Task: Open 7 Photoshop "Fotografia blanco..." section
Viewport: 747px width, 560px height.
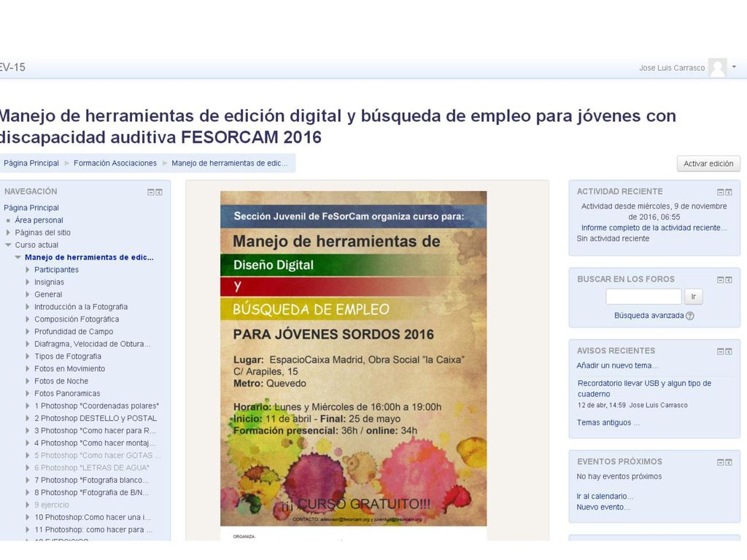Action: coord(91,480)
